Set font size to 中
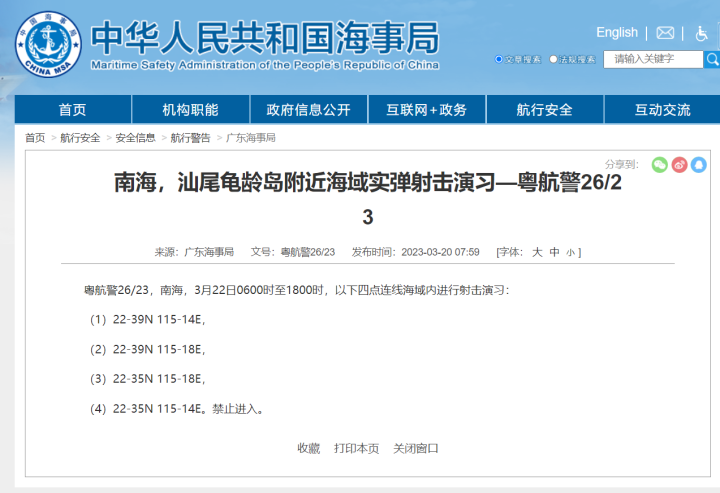 pos(555,252)
